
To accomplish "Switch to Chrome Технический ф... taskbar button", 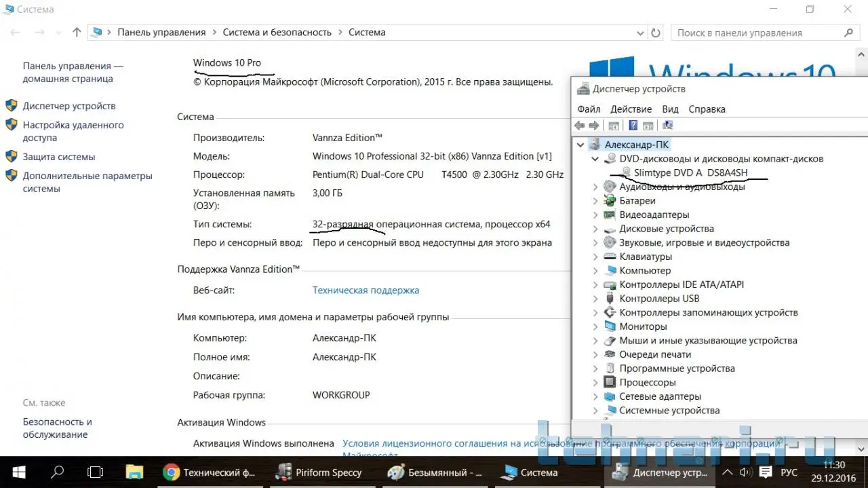I will pyautogui.click(x=211, y=472).
